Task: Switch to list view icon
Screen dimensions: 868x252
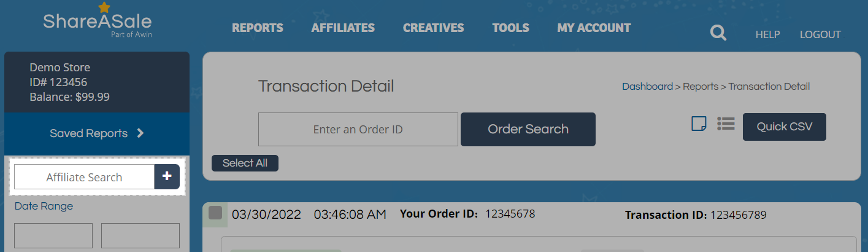Action: tap(726, 124)
